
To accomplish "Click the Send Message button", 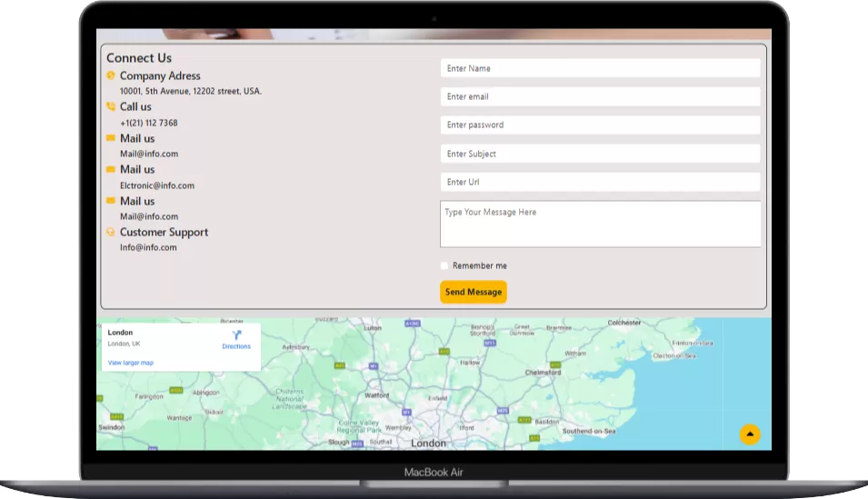I will tap(474, 292).
